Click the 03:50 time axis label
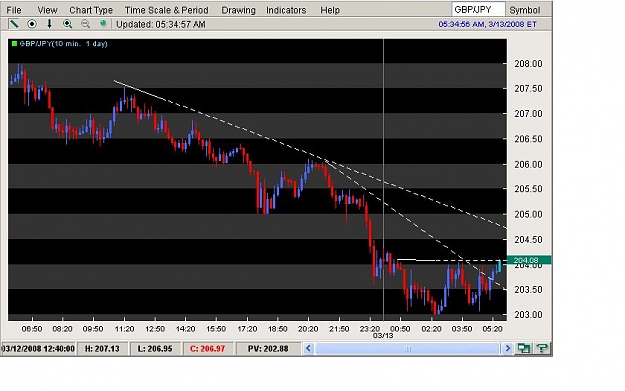 click(x=462, y=329)
